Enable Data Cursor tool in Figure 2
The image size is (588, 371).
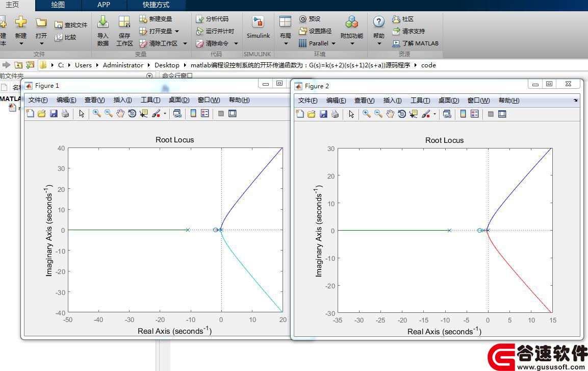414,114
